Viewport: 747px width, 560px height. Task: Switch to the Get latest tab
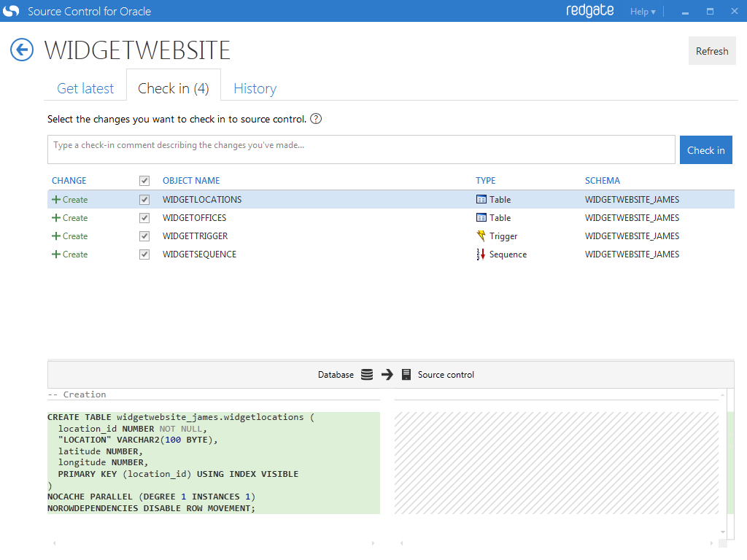click(x=85, y=88)
